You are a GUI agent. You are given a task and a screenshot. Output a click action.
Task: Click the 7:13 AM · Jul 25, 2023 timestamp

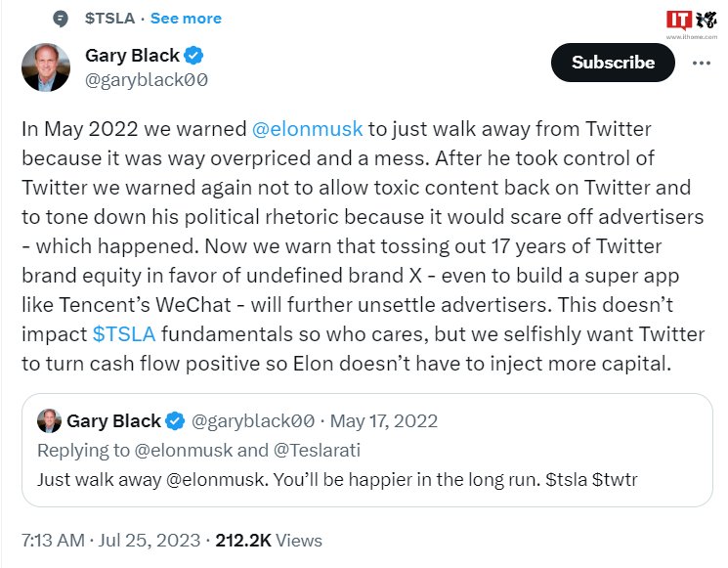tap(111, 540)
